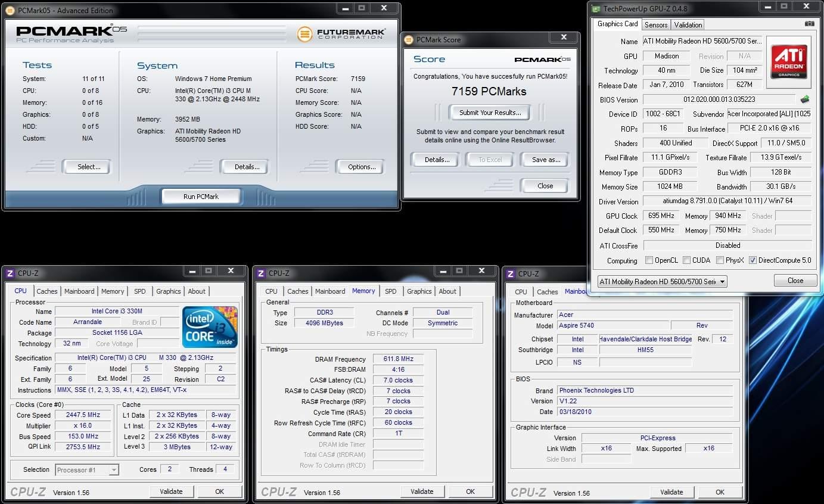Click the ATI CrossFire Disabled field
This screenshot has height=504, width=824.
tap(727, 245)
